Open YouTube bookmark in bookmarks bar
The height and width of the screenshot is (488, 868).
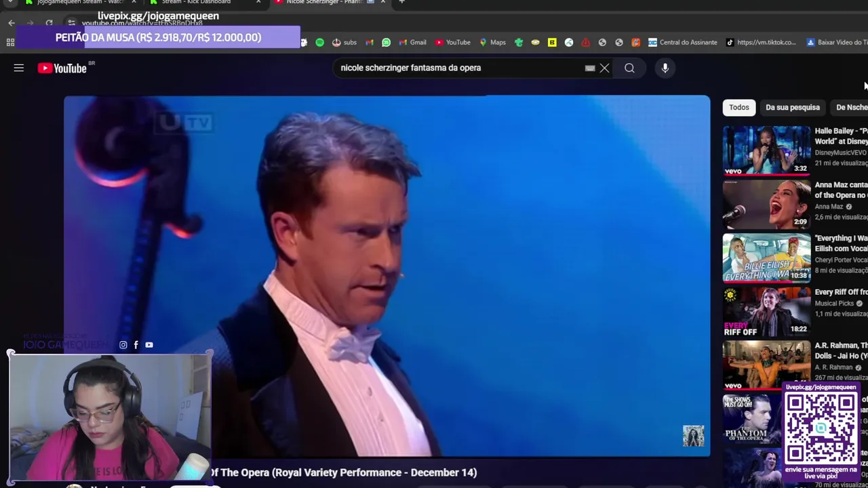(x=452, y=42)
